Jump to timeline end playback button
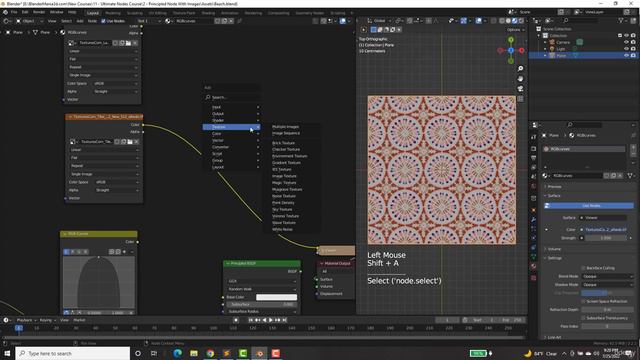This screenshot has height=360, width=640. (284, 320)
